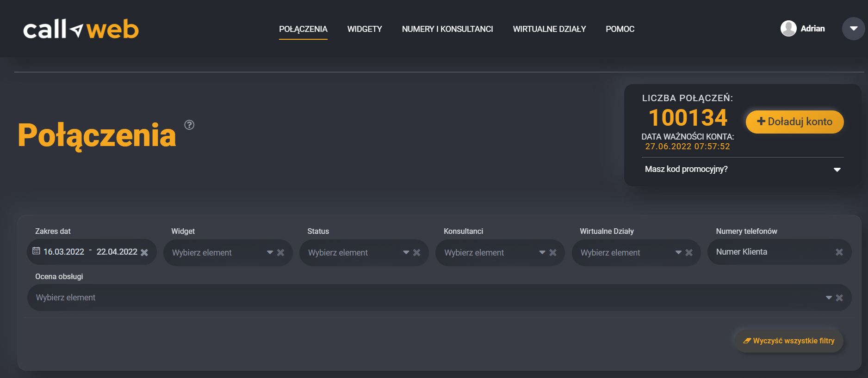The height and width of the screenshot is (378, 868).
Task: Click the Połączenia page heading
Action: 97,135
